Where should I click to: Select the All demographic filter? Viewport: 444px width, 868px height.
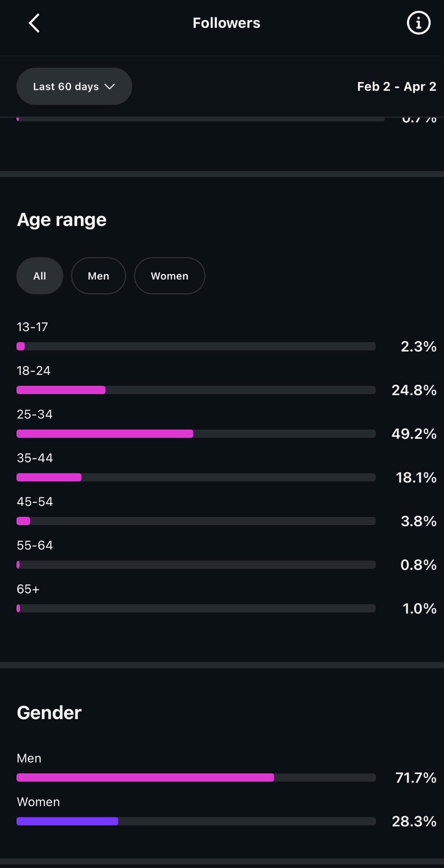coord(39,276)
